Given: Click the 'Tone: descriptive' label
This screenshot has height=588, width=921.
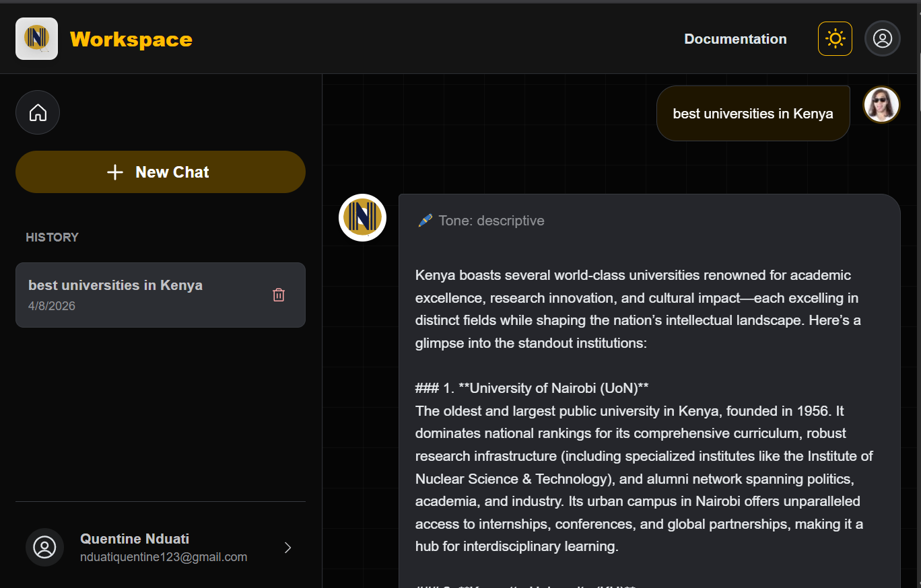Looking at the screenshot, I should point(491,221).
